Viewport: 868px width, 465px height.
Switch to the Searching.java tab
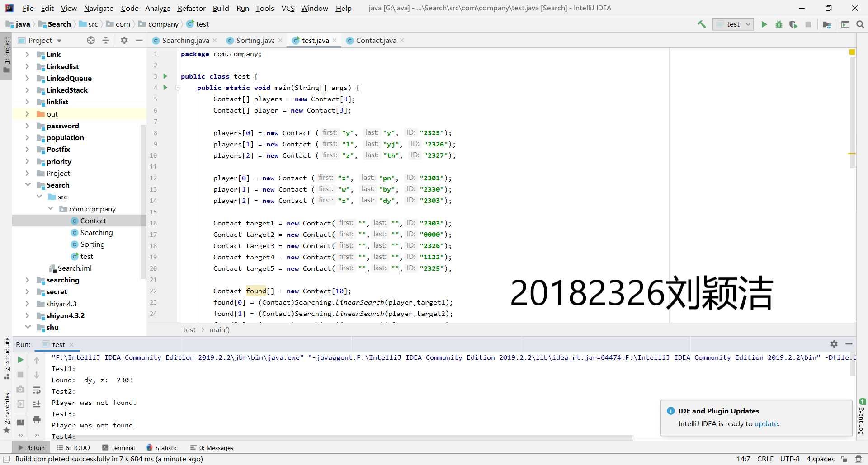185,40
